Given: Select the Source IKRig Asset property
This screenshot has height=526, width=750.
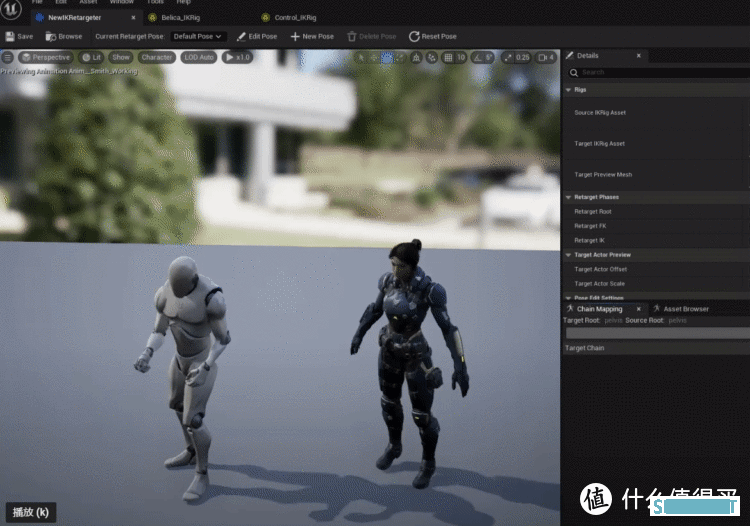Looking at the screenshot, I should (600, 113).
